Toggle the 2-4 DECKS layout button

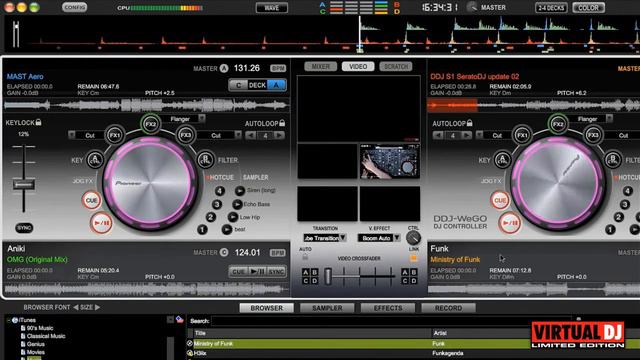tap(551, 8)
